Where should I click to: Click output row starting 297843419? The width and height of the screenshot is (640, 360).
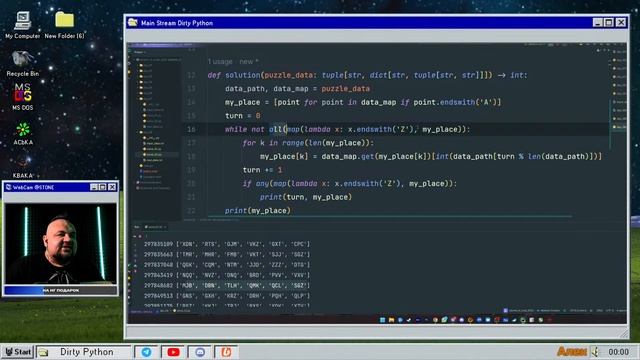(227, 275)
